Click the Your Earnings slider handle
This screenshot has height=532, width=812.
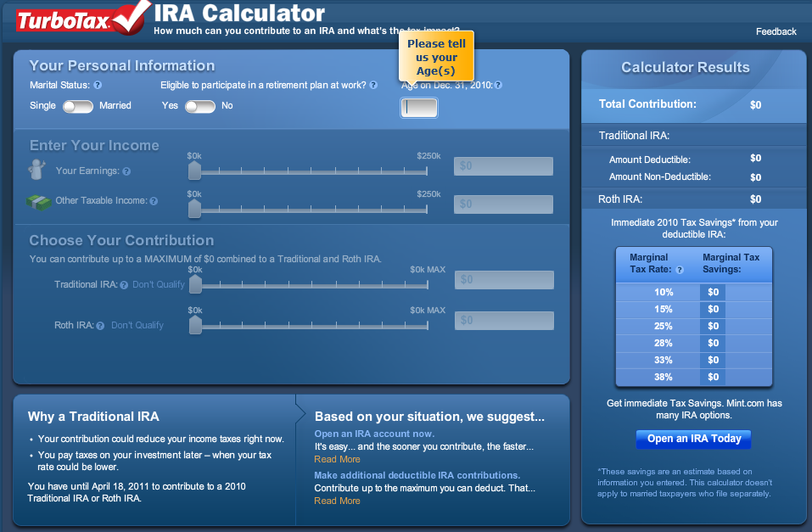coord(194,171)
